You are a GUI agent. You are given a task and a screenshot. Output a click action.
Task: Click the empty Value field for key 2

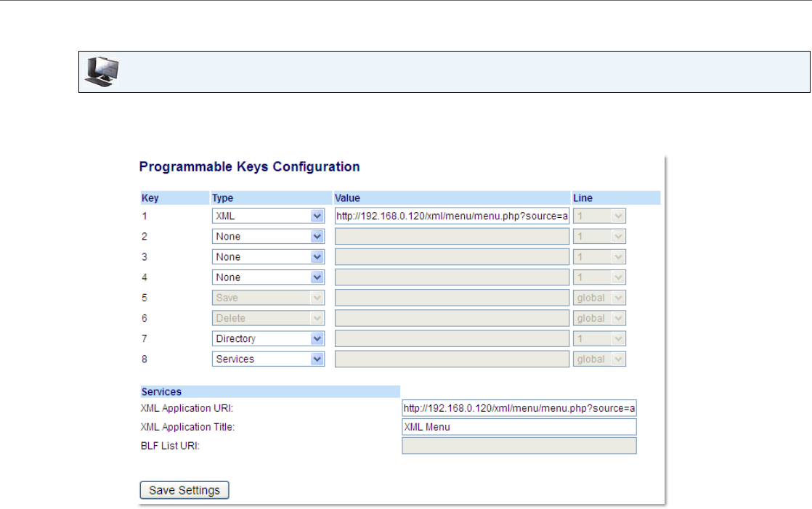(452, 236)
